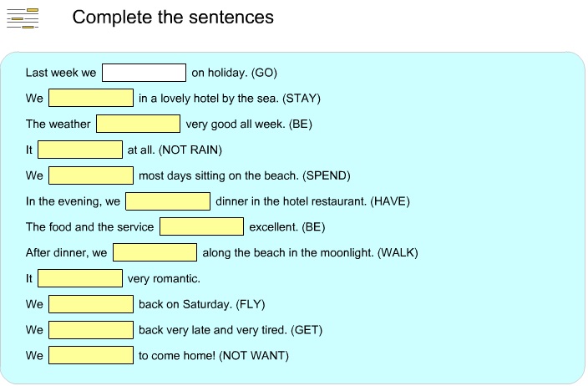Click the blank for GO sentence
Viewport: 588px width, 386px height.
pyautogui.click(x=144, y=73)
